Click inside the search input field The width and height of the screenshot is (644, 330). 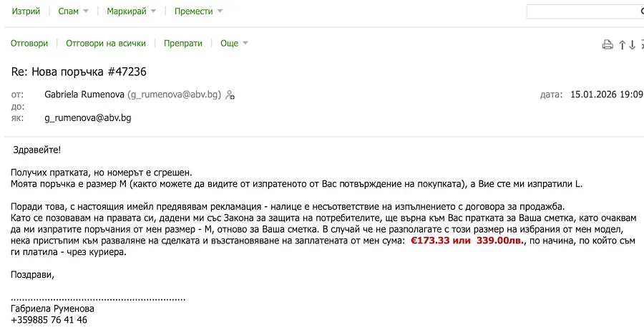click(581, 11)
